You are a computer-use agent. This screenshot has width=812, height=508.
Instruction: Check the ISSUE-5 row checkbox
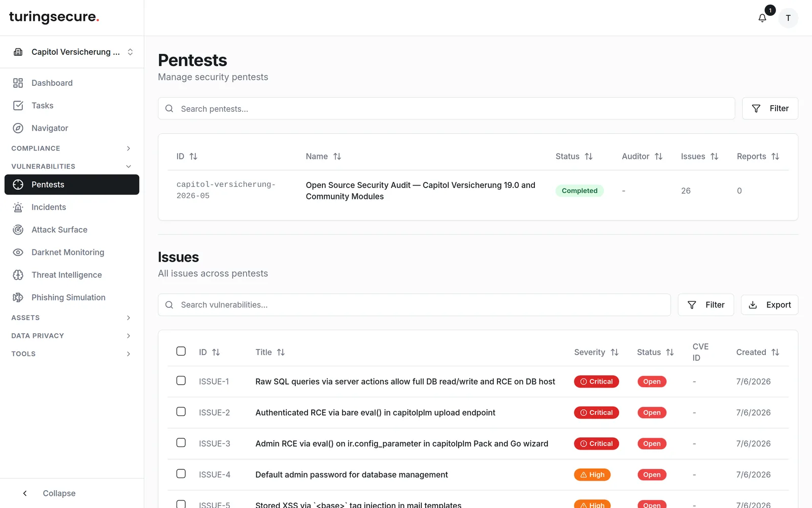point(181,504)
